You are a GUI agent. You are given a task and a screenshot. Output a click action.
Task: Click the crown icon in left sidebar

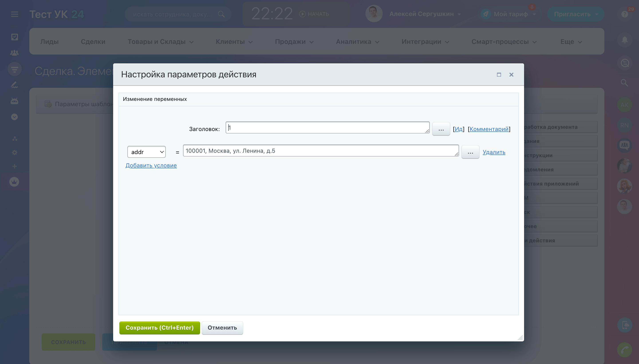14,182
